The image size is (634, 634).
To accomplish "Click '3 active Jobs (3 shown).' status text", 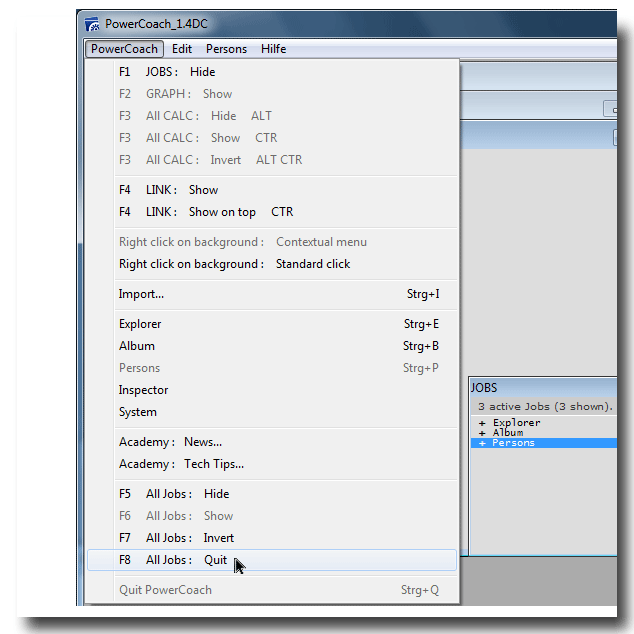I will pos(545,407).
